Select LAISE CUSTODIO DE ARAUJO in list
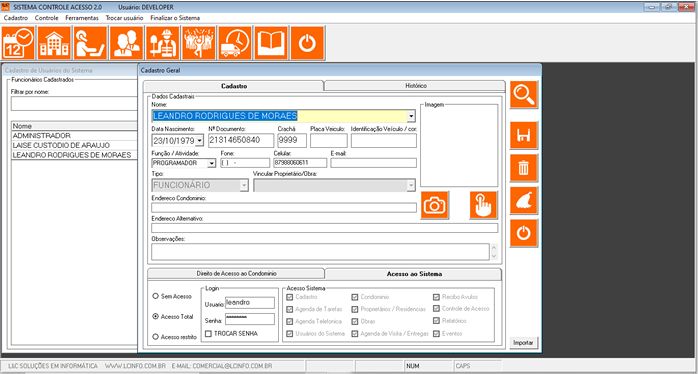The image size is (698, 374). (x=74, y=145)
